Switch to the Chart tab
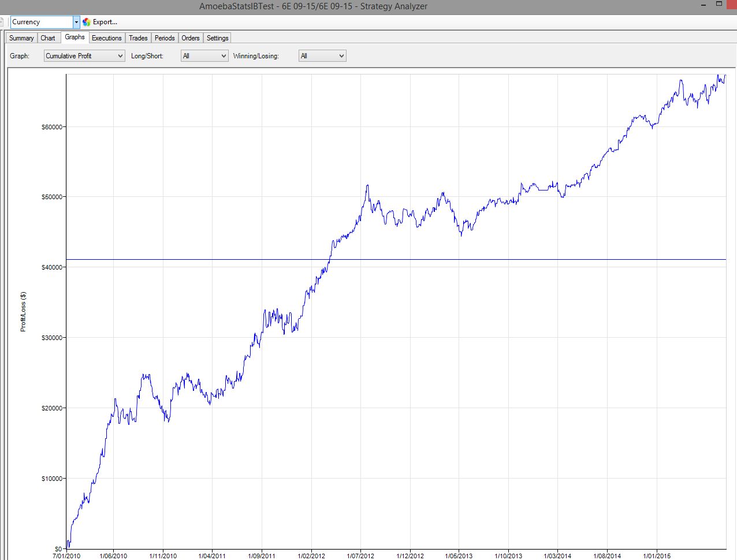737x560 pixels. (48, 38)
